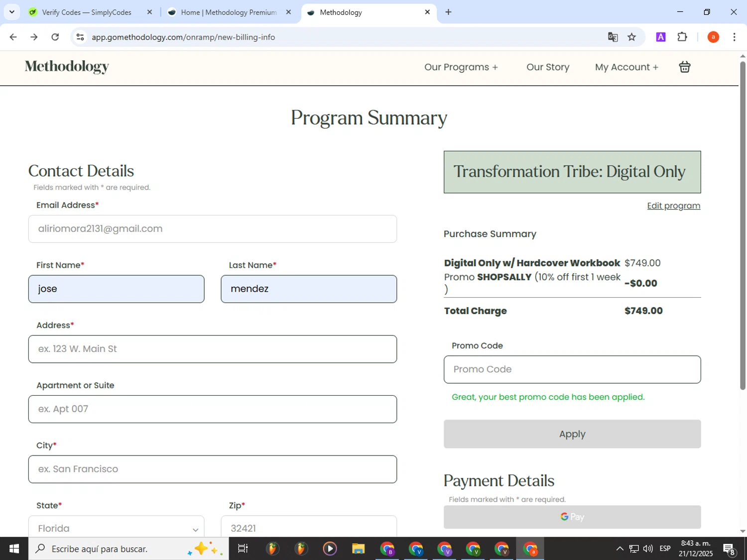Click the browser forward arrow
This screenshot has height=560, width=747.
34,37
